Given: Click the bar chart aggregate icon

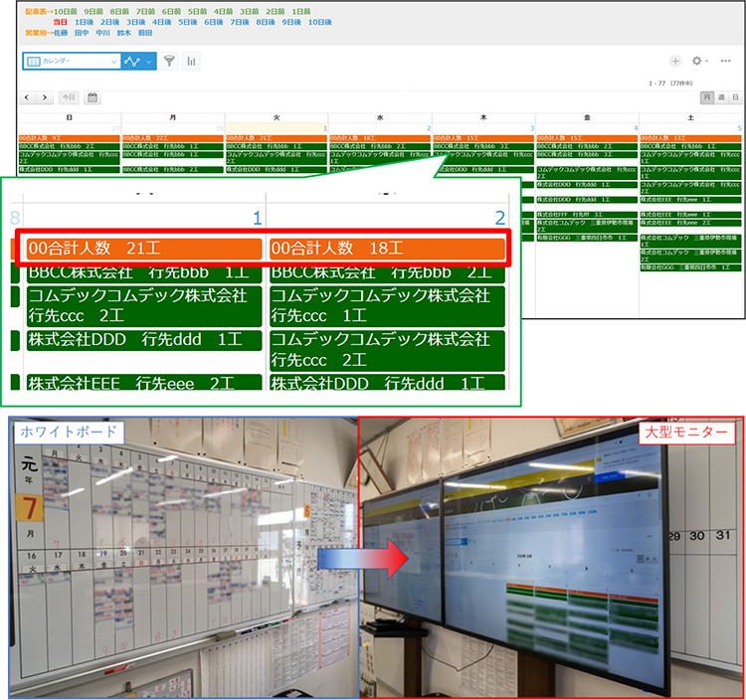Looking at the screenshot, I should [190, 62].
